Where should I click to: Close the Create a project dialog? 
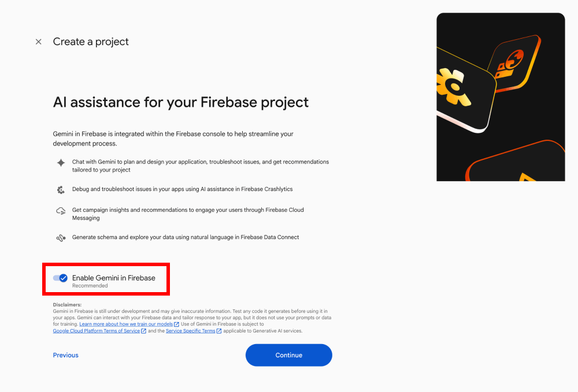39,42
